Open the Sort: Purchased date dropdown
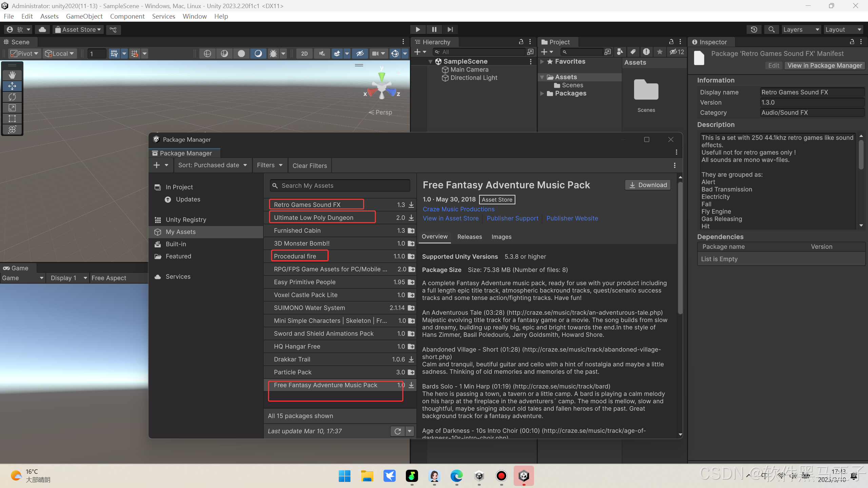Image resolution: width=868 pixels, height=488 pixels. point(213,165)
